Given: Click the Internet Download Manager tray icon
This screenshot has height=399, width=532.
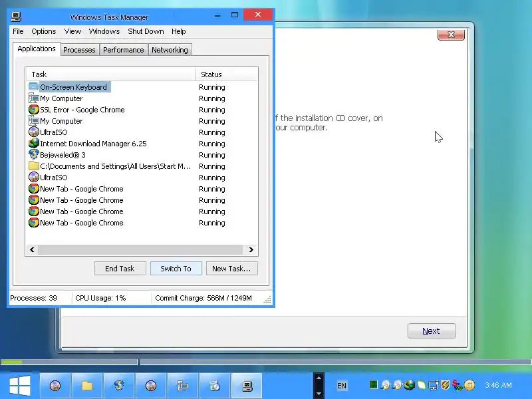Looking at the screenshot, I should [x=409, y=385].
